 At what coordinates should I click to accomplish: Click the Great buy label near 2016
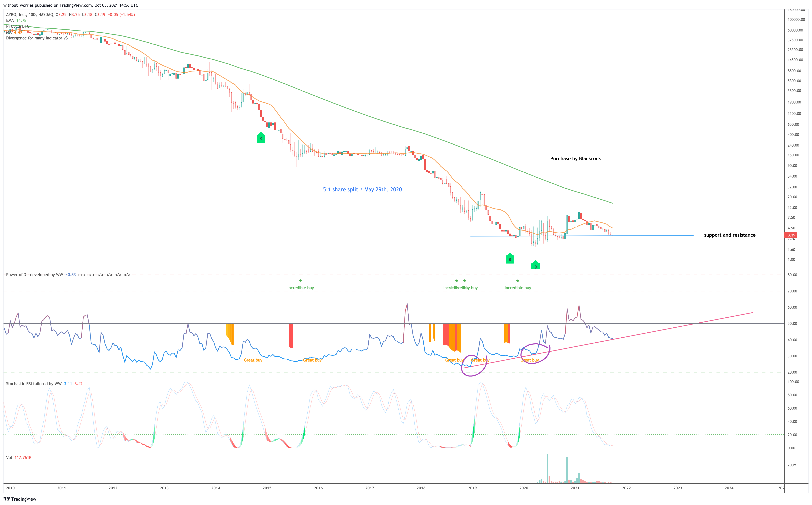tap(312, 360)
